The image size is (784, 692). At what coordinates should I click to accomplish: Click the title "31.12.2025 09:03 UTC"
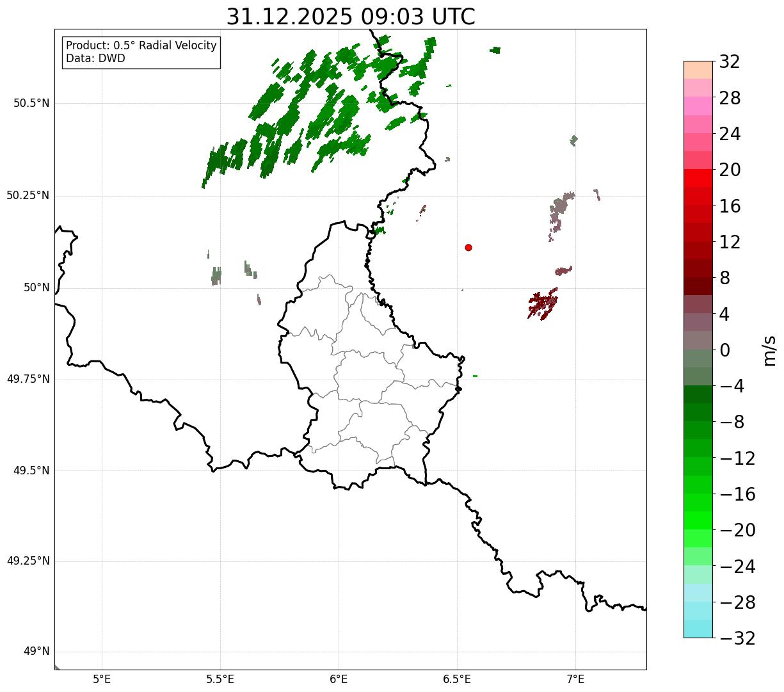[x=351, y=17]
